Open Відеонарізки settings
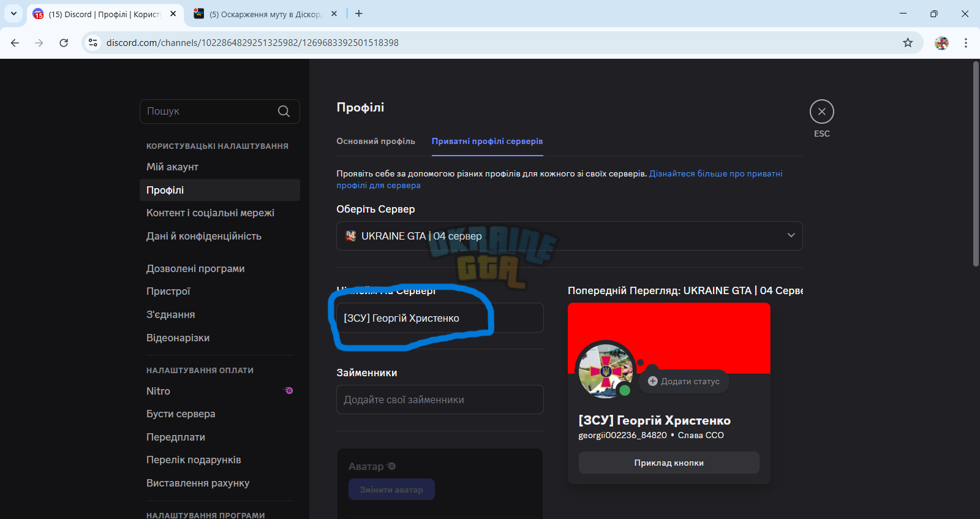 tap(219, 338)
